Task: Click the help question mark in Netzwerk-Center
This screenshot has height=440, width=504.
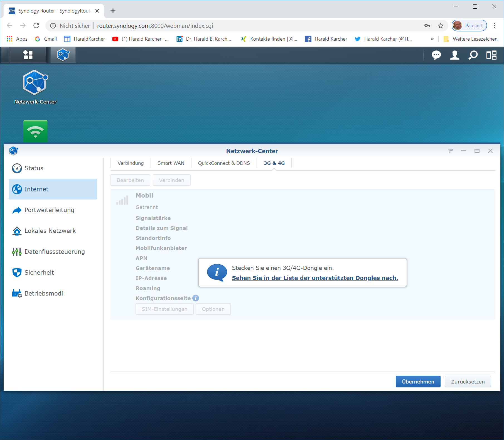Action: pos(450,151)
